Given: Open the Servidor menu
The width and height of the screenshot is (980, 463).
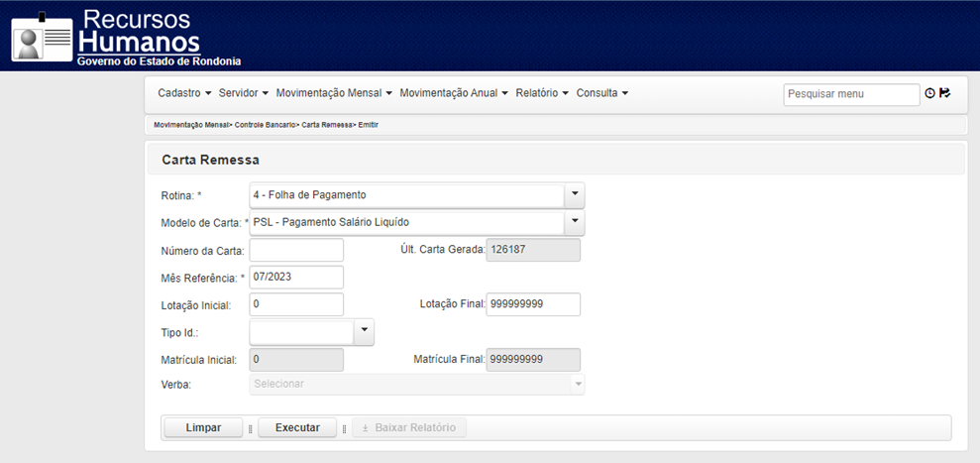Looking at the screenshot, I should coord(243,93).
